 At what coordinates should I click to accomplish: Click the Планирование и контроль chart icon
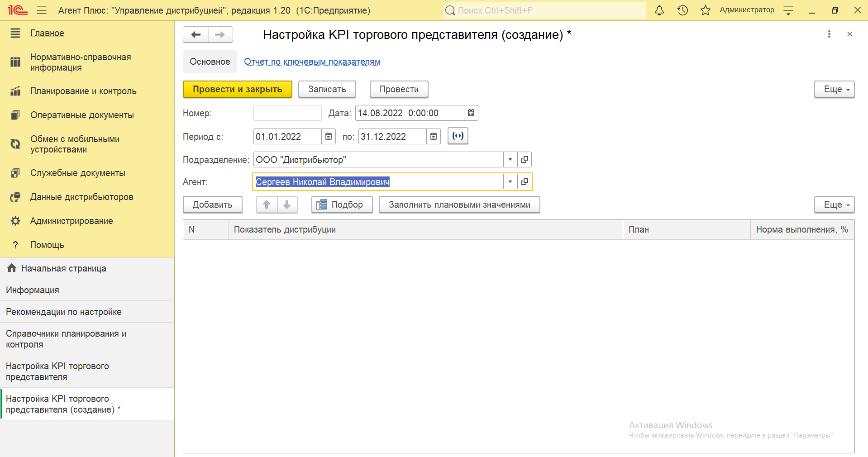(x=15, y=91)
